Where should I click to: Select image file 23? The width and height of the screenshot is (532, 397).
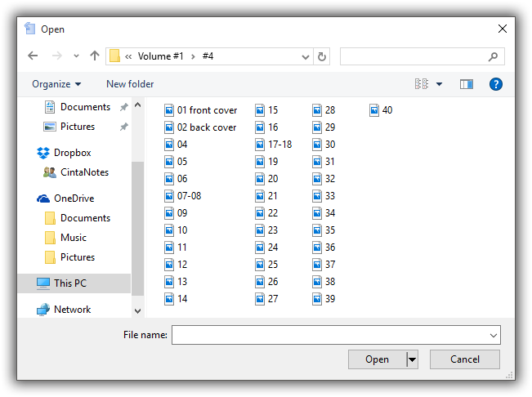pos(266,230)
